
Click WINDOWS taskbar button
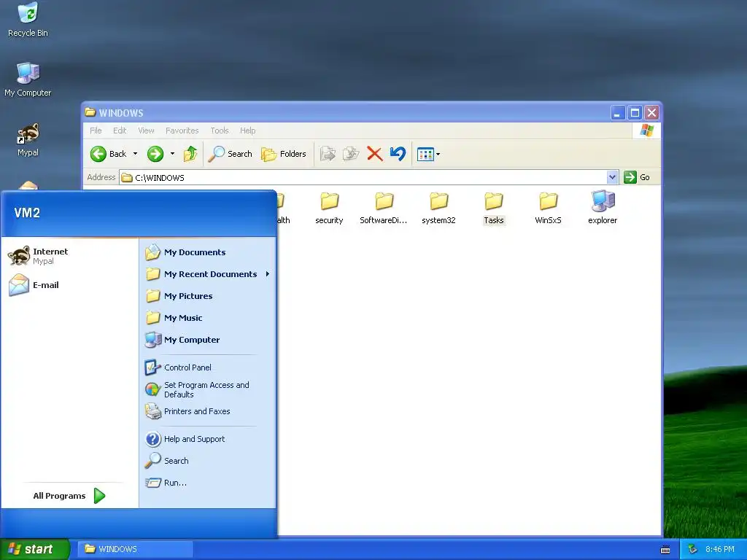pos(135,550)
